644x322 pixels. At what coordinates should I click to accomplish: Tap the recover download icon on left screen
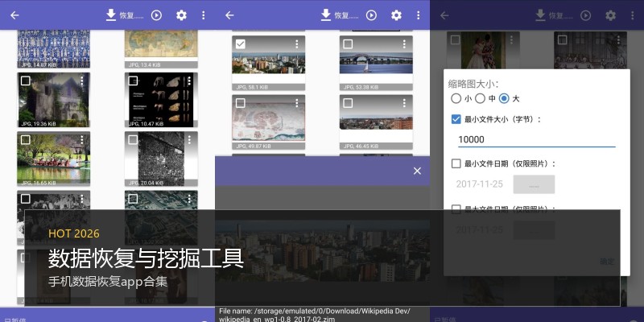click(x=111, y=15)
